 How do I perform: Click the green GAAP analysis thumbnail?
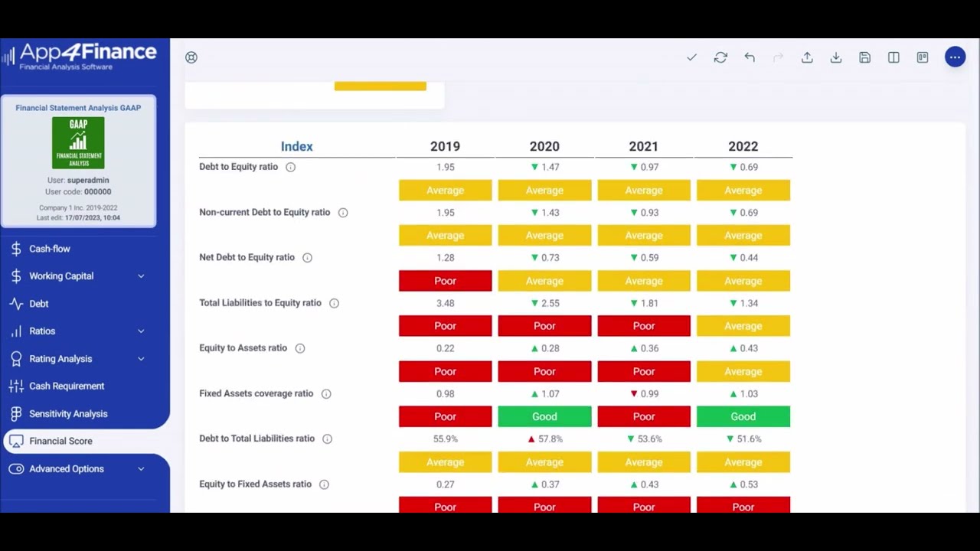coord(78,143)
